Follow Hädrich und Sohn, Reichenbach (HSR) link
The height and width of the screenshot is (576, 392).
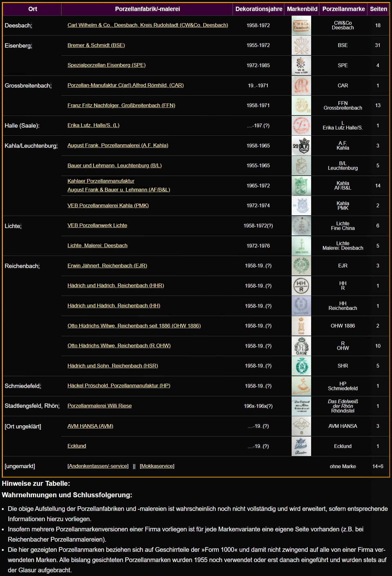(113, 366)
